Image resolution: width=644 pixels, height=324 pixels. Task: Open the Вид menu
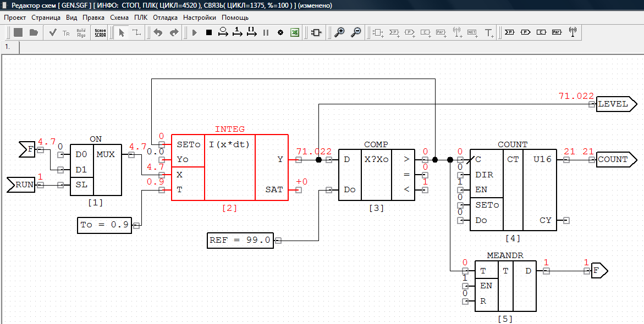tap(71, 18)
